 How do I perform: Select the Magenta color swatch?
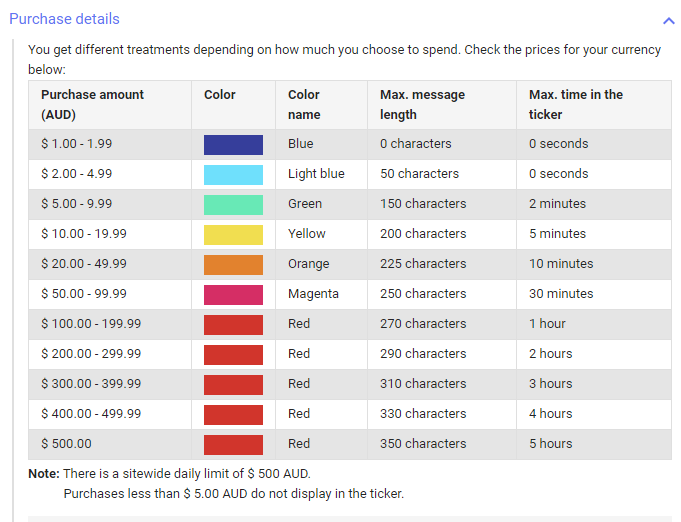(x=233, y=294)
